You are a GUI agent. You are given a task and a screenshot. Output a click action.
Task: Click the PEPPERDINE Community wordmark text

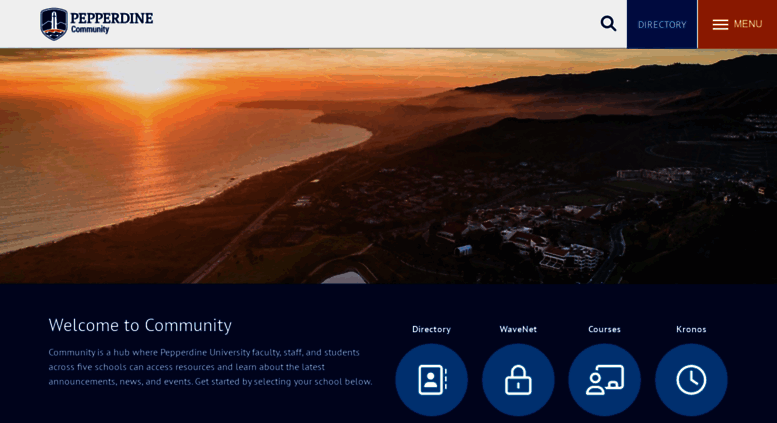[111, 23]
